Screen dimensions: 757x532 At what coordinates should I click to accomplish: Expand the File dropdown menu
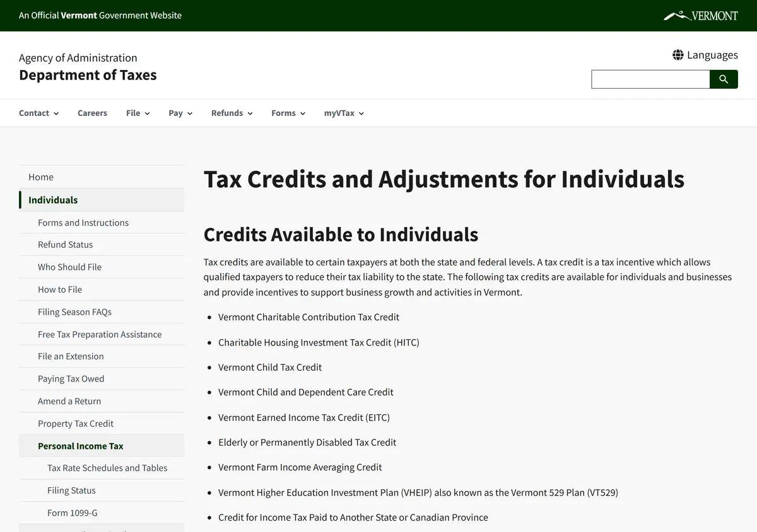(x=138, y=113)
